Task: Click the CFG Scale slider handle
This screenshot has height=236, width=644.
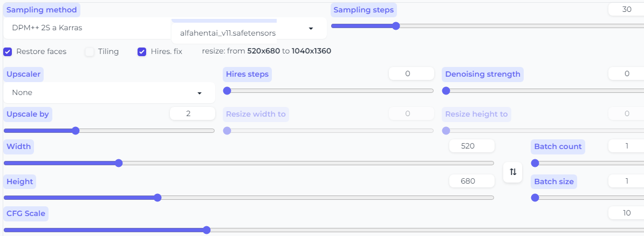Action: 206,230
